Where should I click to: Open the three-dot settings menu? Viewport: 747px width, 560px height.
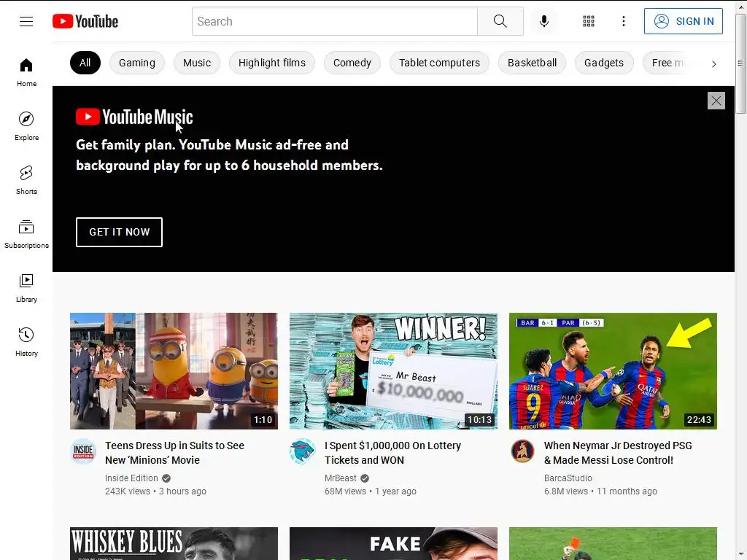624,21
